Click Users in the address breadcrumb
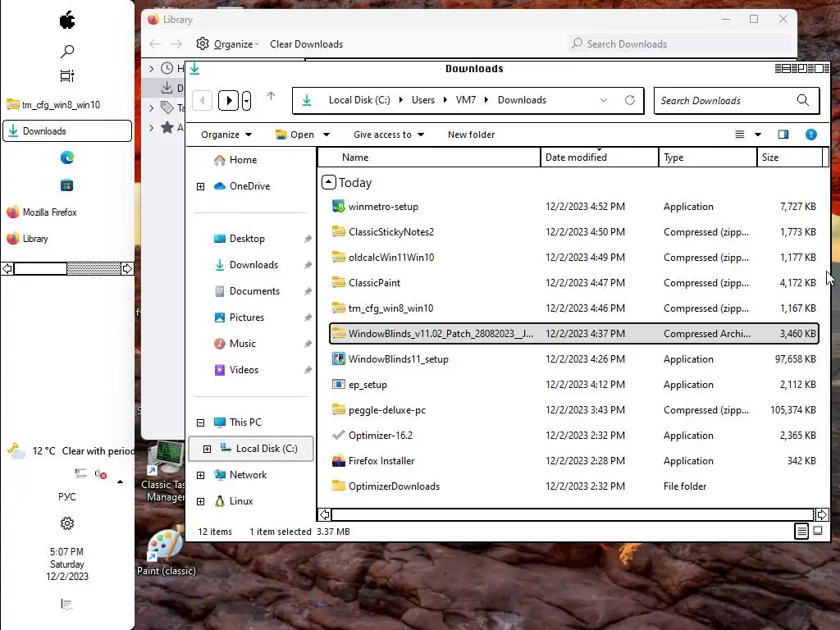Screen dimensions: 840x630 coord(423,100)
